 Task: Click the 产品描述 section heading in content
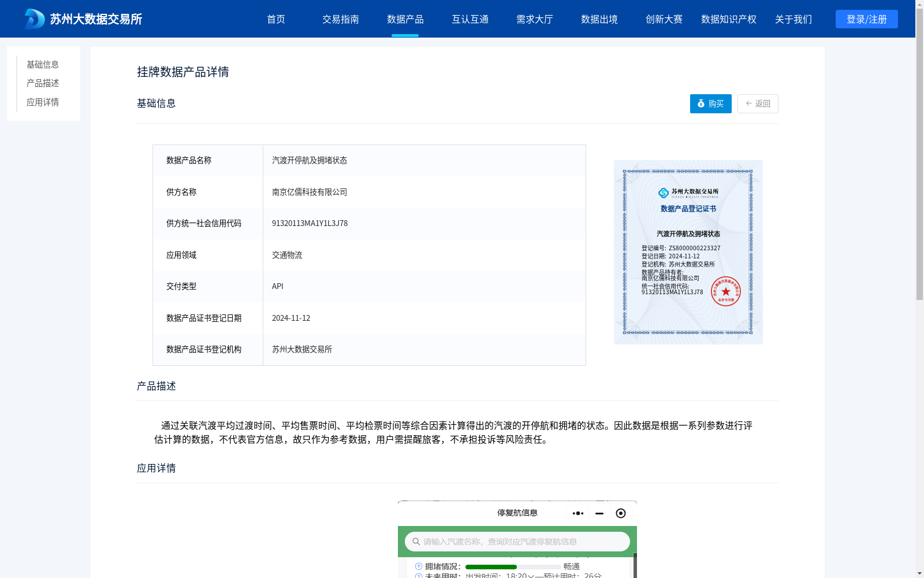click(157, 386)
